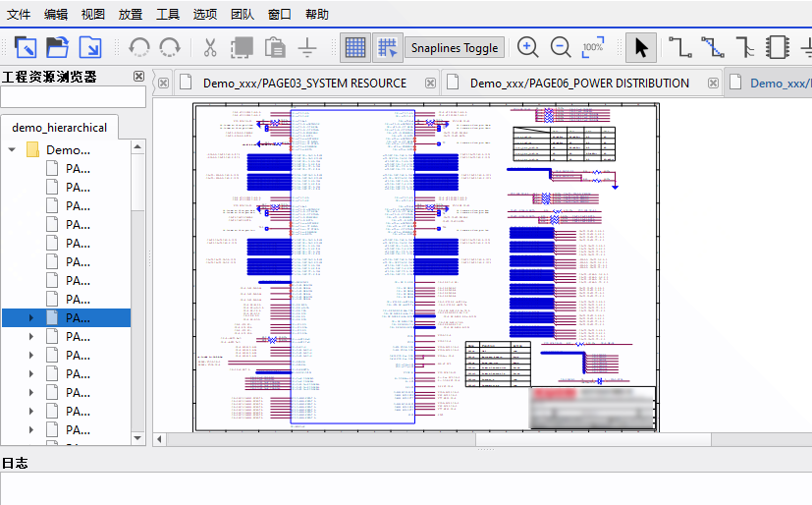Toggle the grid display button
The image size is (812, 505).
click(355, 47)
